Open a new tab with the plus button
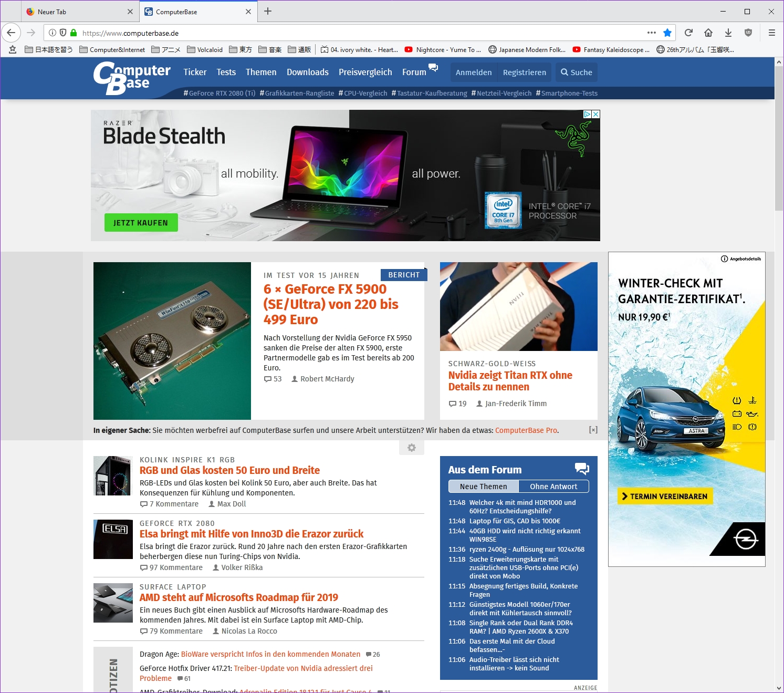Viewport: 784px width, 693px height. (x=268, y=11)
